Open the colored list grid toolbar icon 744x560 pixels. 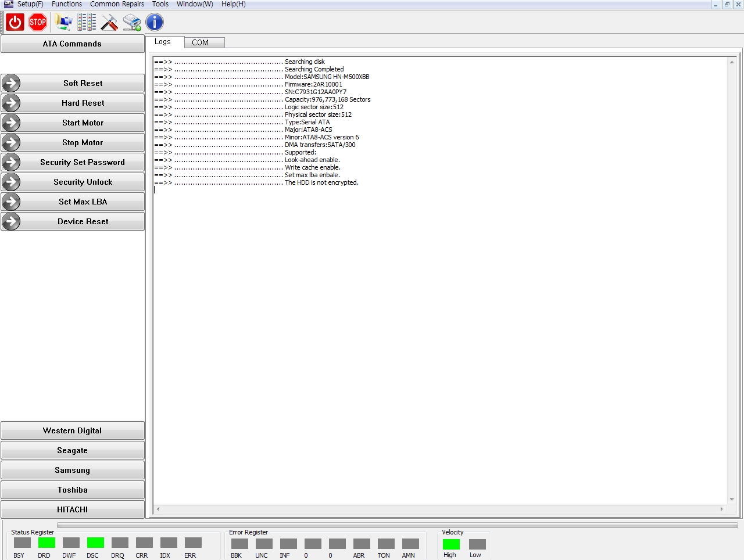87,23
